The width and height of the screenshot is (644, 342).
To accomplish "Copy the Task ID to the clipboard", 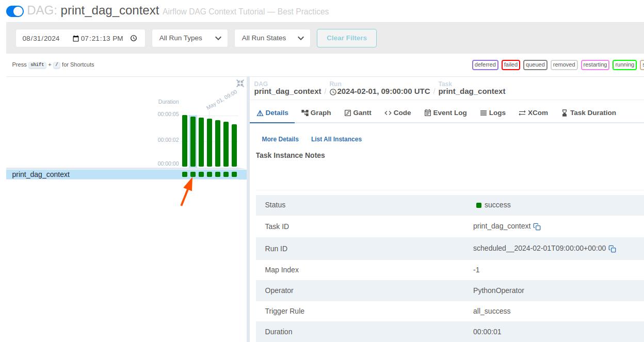I will tap(537, 227).
